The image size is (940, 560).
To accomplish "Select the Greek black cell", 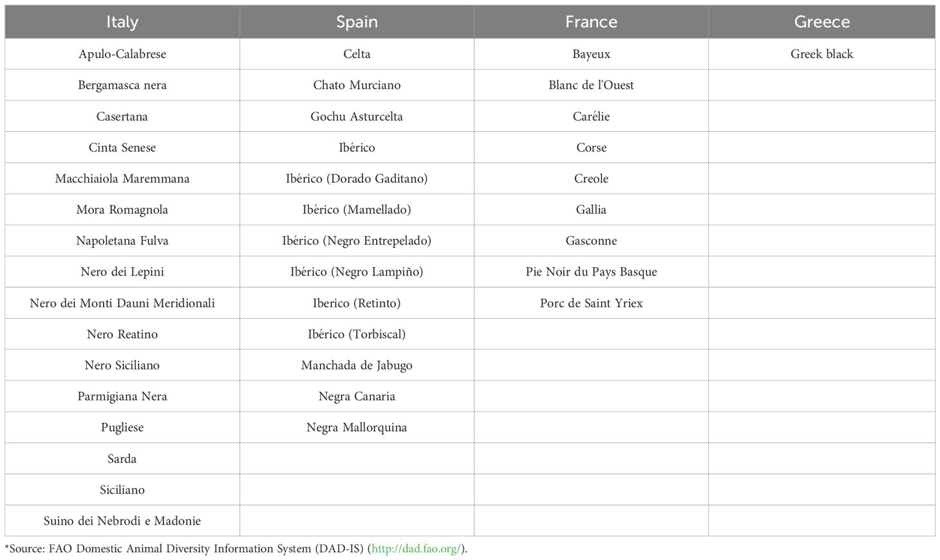I will 822,54.
